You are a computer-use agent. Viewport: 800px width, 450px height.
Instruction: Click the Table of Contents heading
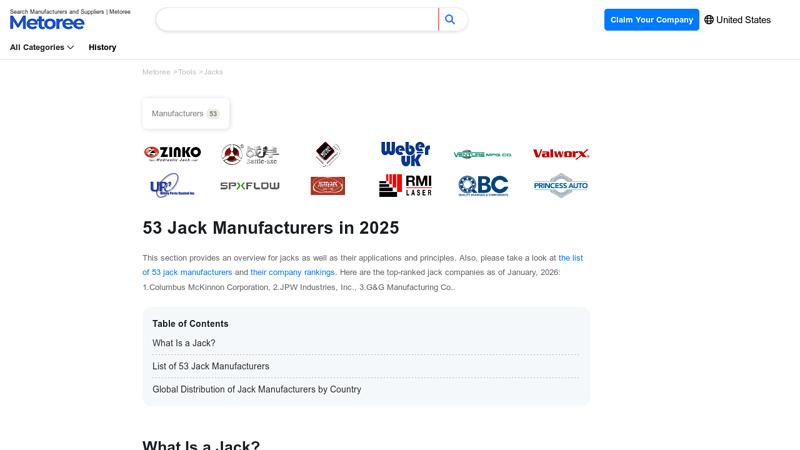point(190,324)
